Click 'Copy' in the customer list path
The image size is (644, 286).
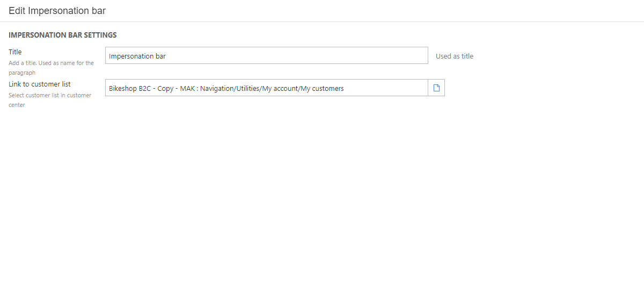165,88
